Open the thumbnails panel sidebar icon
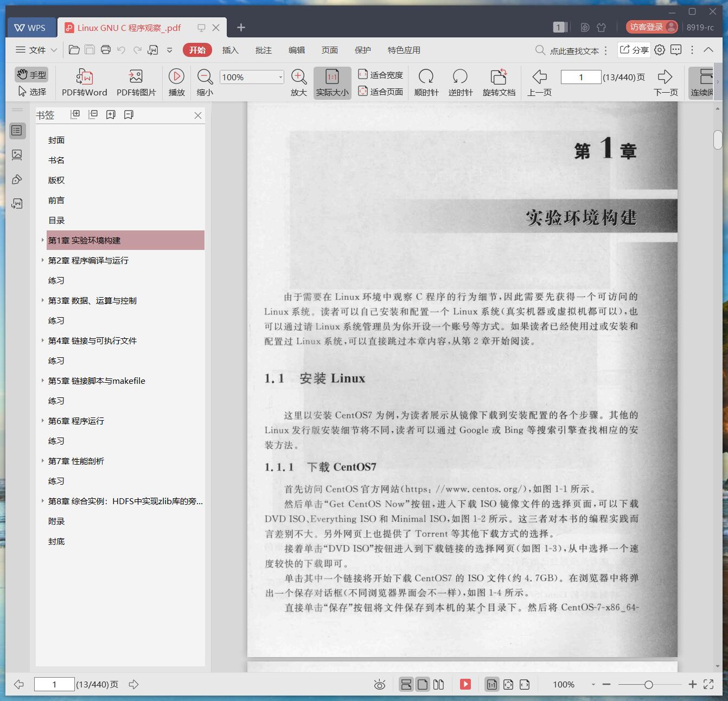Viewport: 728px width, 701px height. click(x=17, y=155)
